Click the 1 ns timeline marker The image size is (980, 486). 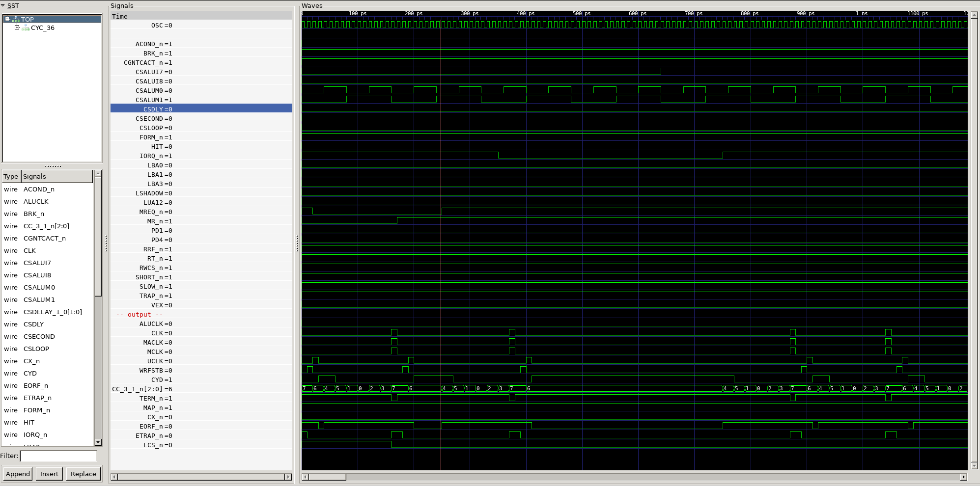pyautogui.click(x=862, y=13)
